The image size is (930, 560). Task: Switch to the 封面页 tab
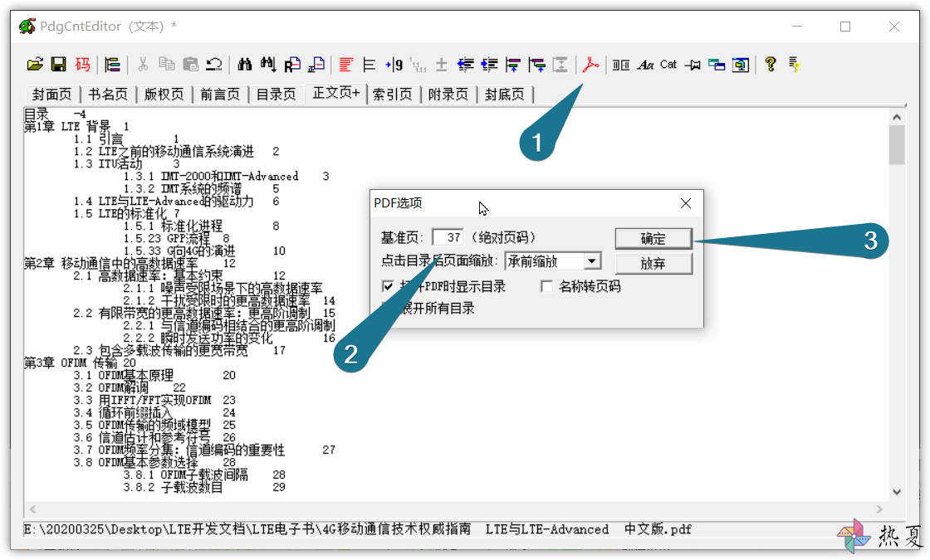coord(52,95)
